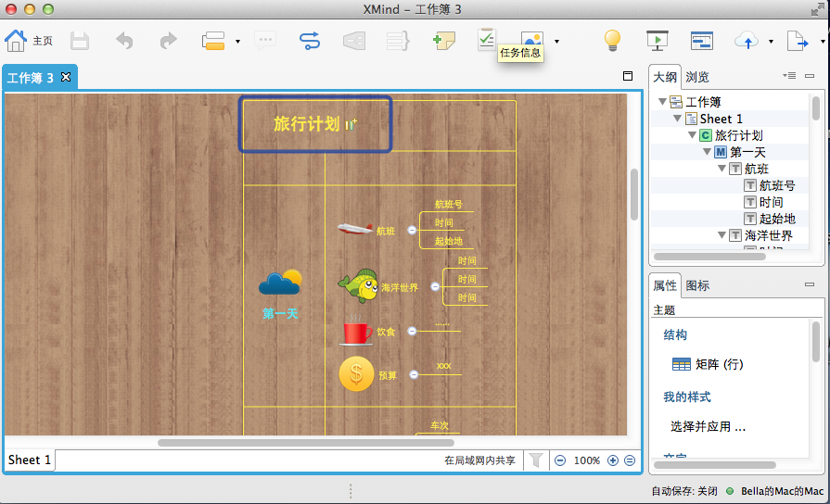The width and height of the screenshot is (830, 504).
Task: Go to the 主页 home button
Action: [x=29, y=41]
